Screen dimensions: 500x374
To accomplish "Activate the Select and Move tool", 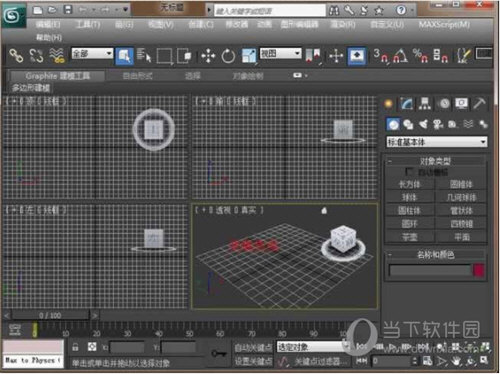I will point(208,56).
